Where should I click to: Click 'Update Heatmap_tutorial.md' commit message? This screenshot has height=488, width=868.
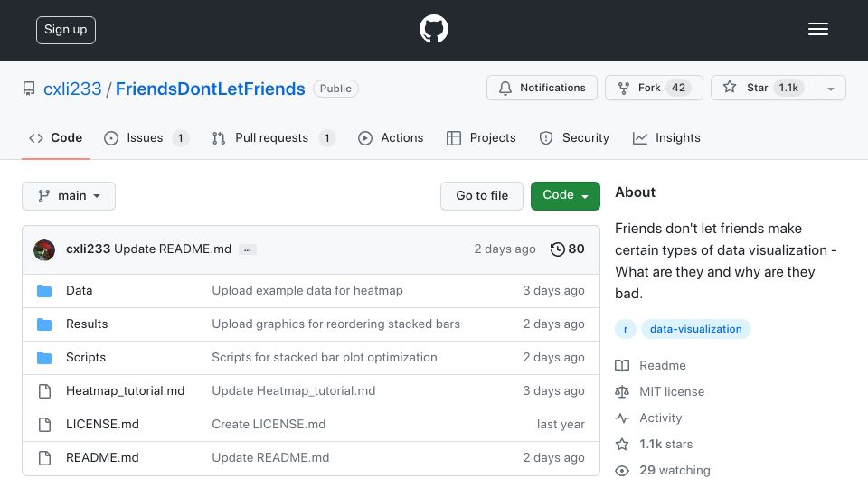293,391
